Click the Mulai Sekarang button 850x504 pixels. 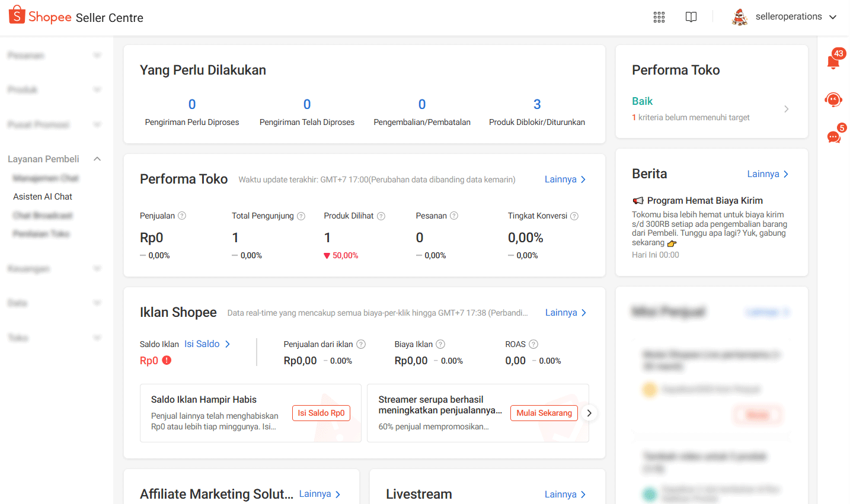(544, 413)
